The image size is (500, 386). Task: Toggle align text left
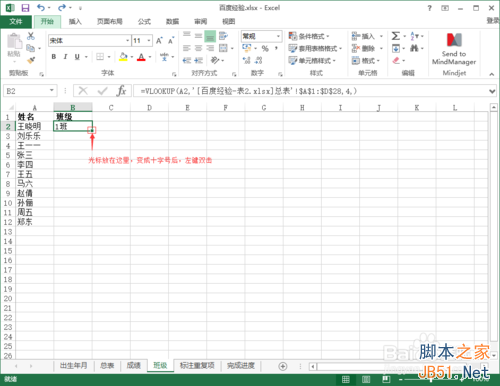187,48
